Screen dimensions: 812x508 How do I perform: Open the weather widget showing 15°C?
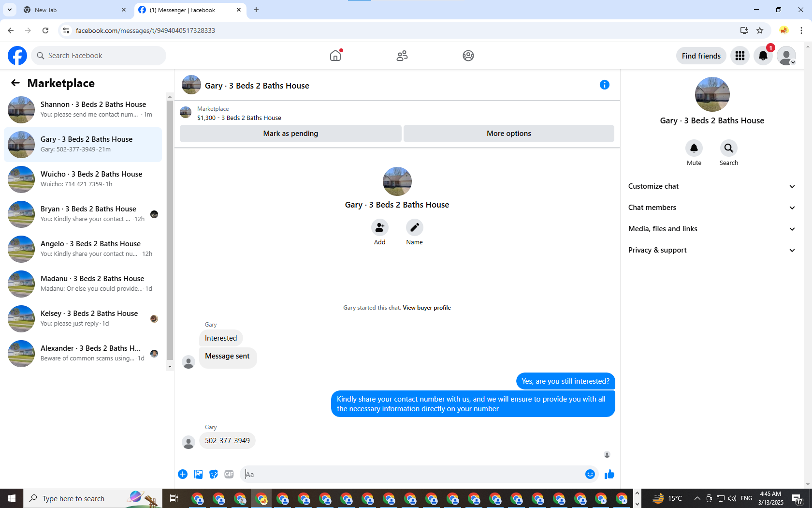tap(667, 498)
